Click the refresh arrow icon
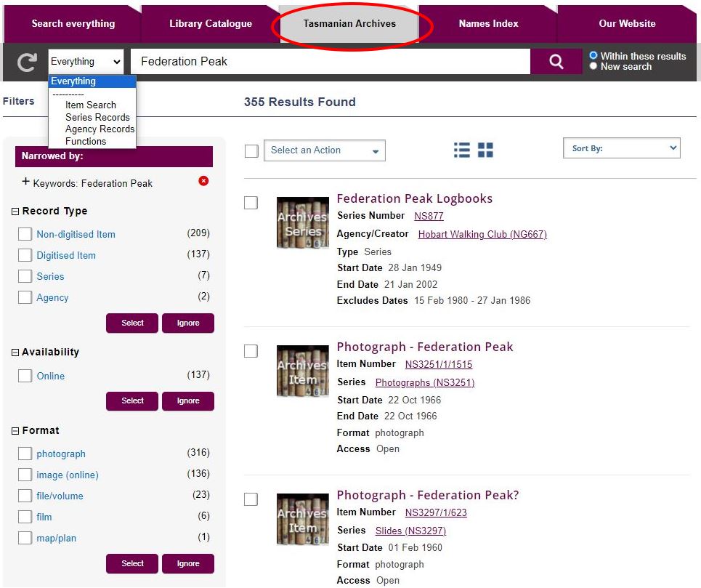 [27, 63]
